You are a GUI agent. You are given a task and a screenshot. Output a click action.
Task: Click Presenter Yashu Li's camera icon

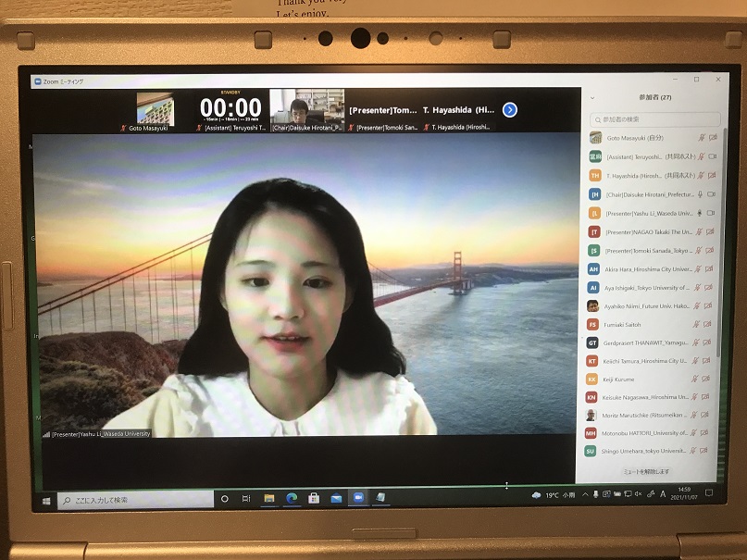coord(711,213)
